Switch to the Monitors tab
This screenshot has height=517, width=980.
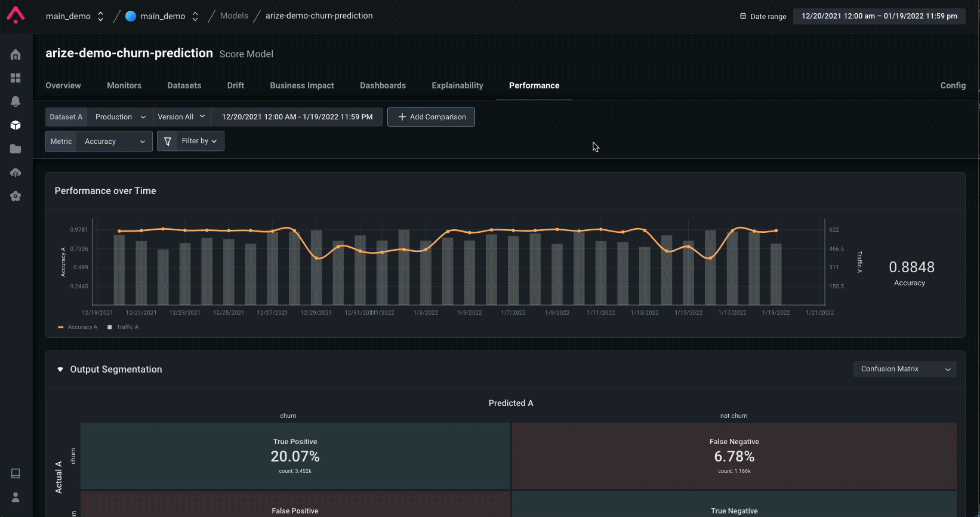point(124,85)
